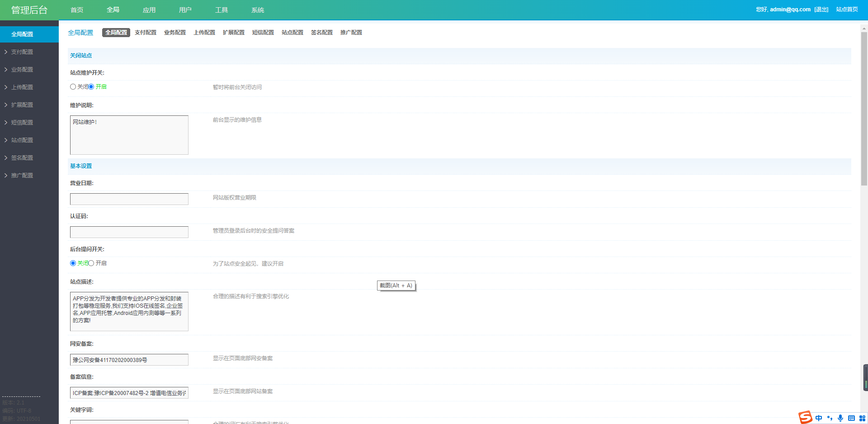The width and height of the screenshot is (868, 424).
Task: Click the punctuation mode icon in IME bar
Action: click(x=830, y=418)
